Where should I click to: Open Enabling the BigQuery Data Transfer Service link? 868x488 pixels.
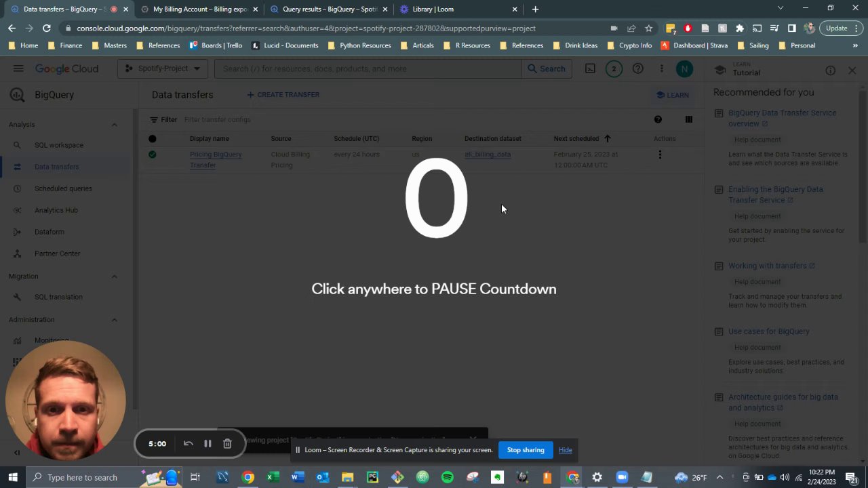pyautogui.click(x=776, y=195)
